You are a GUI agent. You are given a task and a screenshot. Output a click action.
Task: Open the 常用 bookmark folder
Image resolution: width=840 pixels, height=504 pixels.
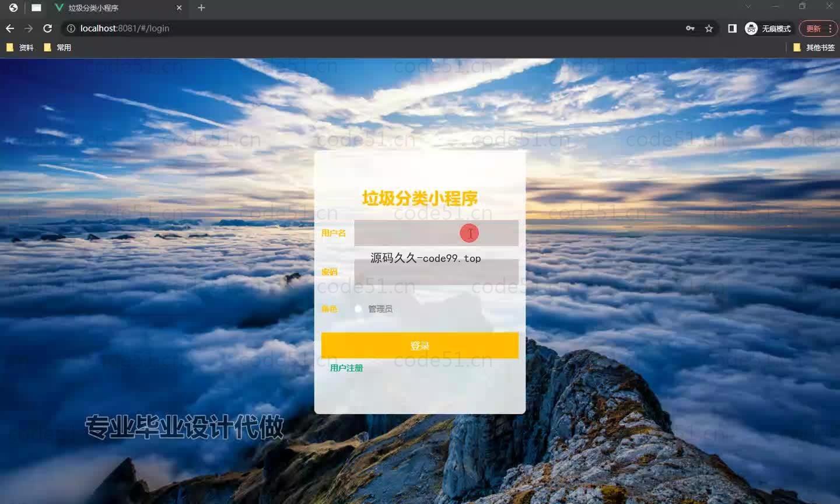tap(57, 48)
